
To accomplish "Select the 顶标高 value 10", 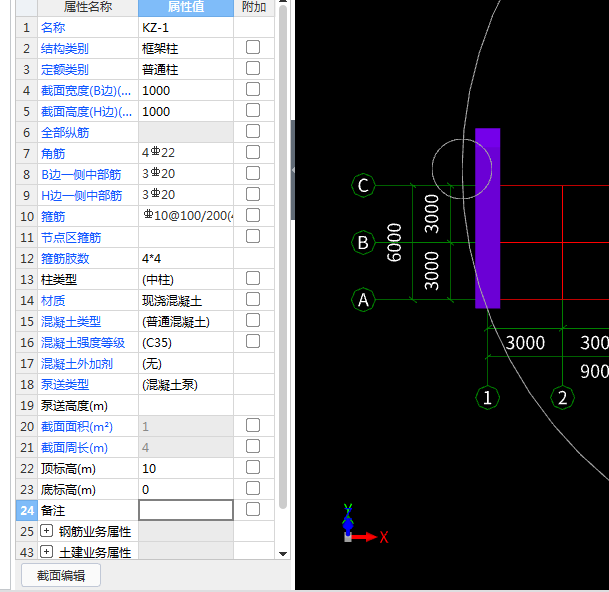I will coord(186,468).
